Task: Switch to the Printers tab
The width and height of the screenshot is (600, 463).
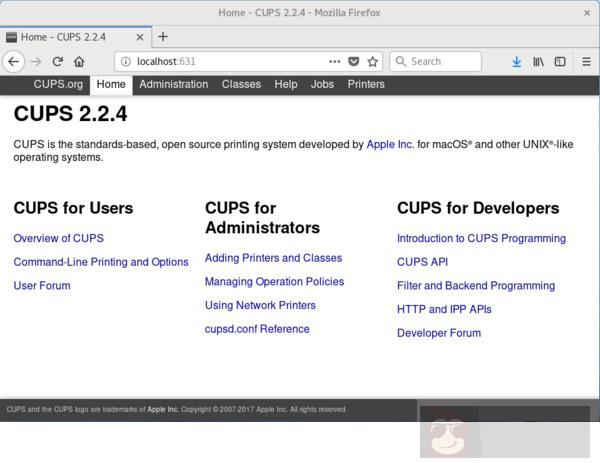Action: (366, 85)
